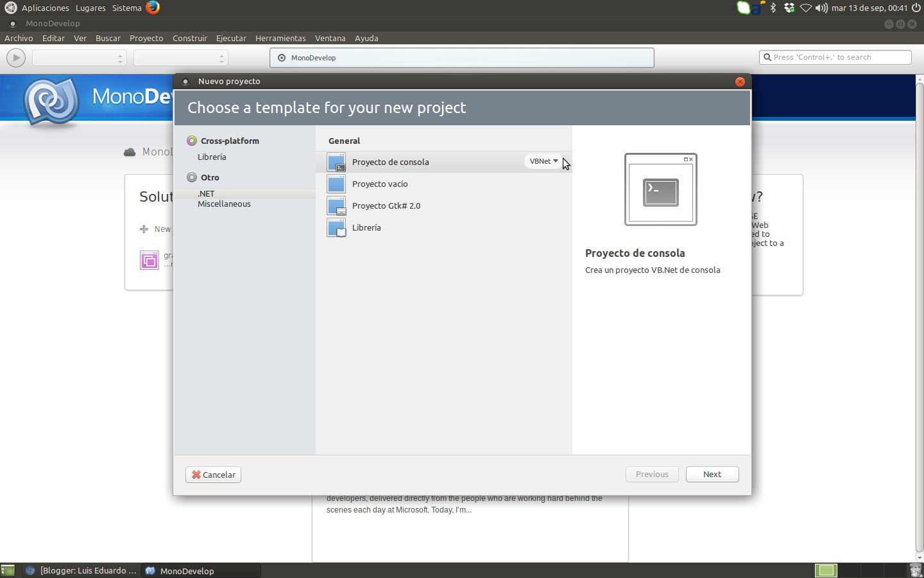
Task: Open the configuration combo box in toolbar
Action: tap(80, 58)
